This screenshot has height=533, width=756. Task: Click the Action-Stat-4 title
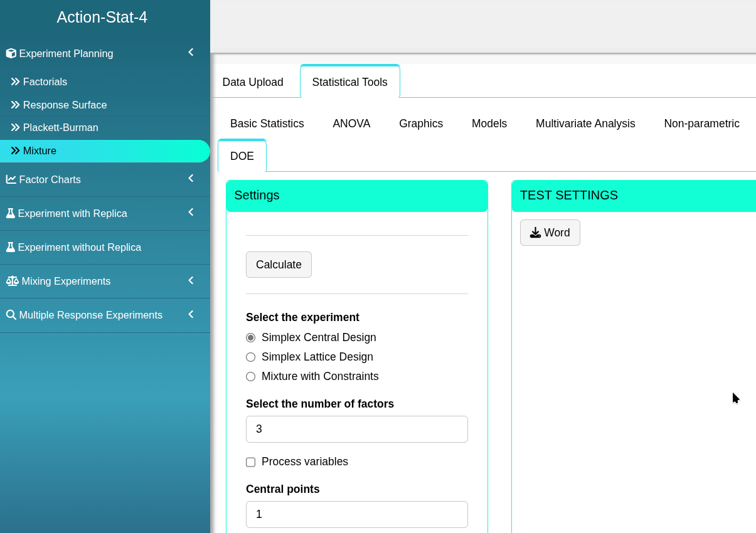point(102,17)
